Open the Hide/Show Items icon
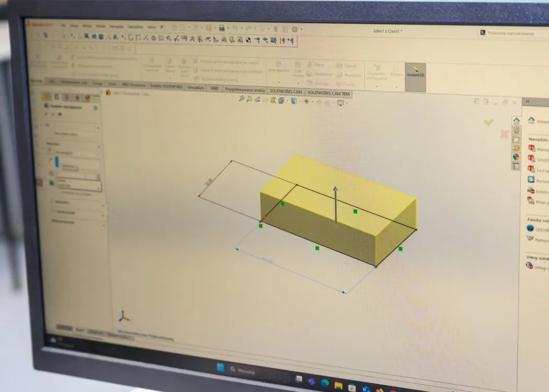The image size is (549, 392). [306, 101]
